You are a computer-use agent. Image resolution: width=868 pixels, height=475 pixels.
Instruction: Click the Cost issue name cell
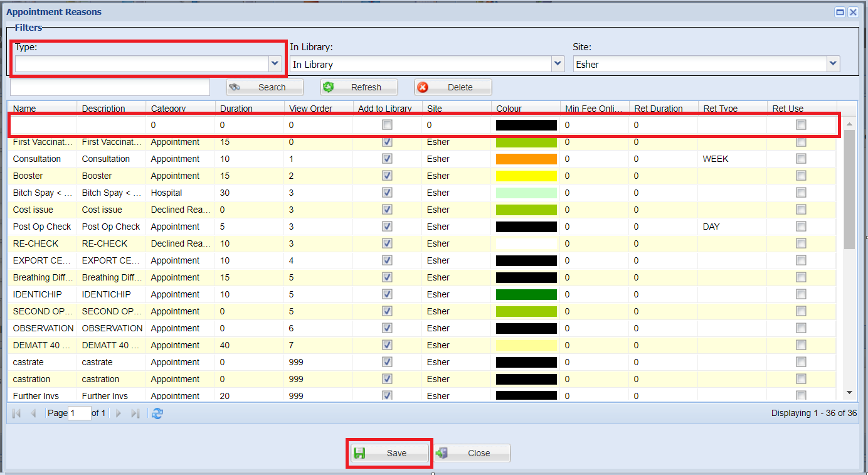(x=42, y=210)
